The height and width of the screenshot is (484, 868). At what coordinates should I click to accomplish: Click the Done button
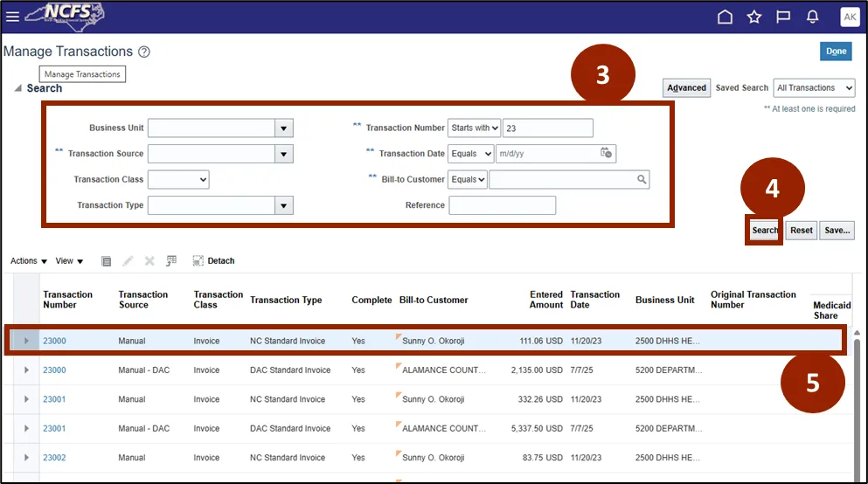point(836,52)
